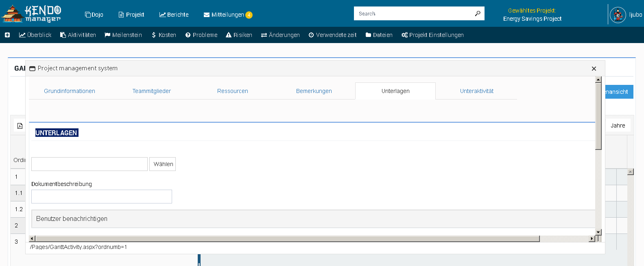This screenshot has height=266, width=644.
Task: Select Gantt row with ordinal 2
Action: pos(18,225)
